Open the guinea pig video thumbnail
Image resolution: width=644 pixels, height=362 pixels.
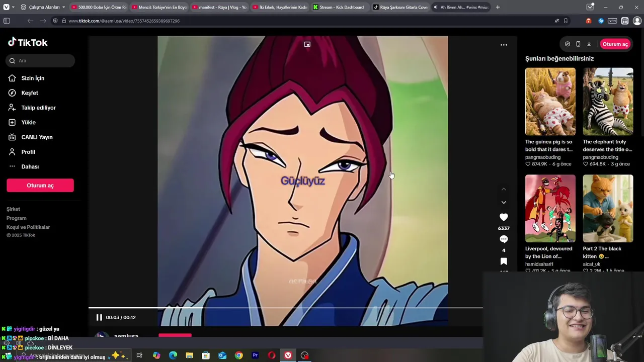(x=550, y=102)
